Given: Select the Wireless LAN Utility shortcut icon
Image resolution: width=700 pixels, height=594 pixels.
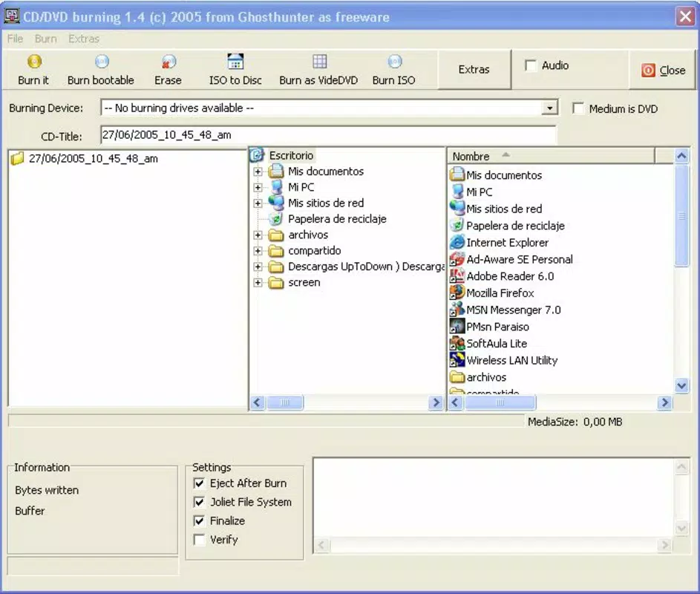Looking at the screenshot, I should [457, 360].
